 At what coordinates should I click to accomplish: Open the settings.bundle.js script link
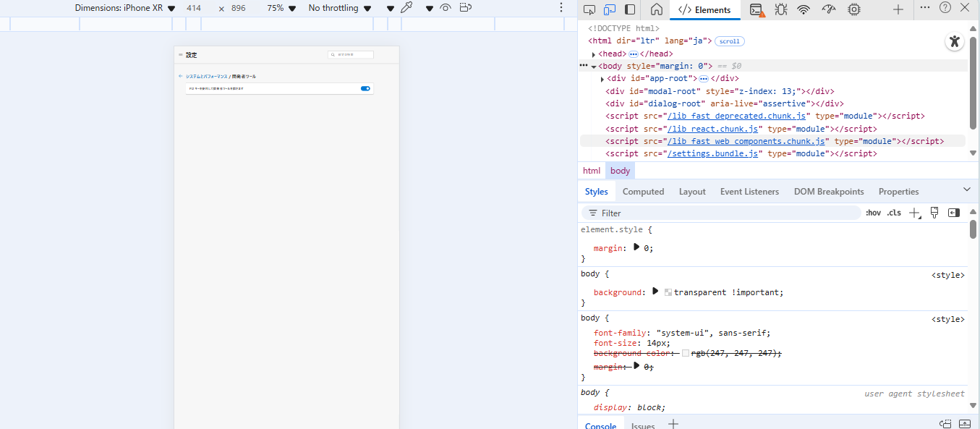click(713, 153)
